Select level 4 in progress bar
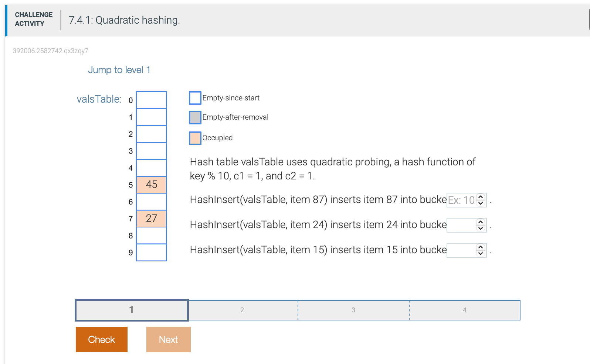Viewport: 590px width, 364px height. [465, 310]
